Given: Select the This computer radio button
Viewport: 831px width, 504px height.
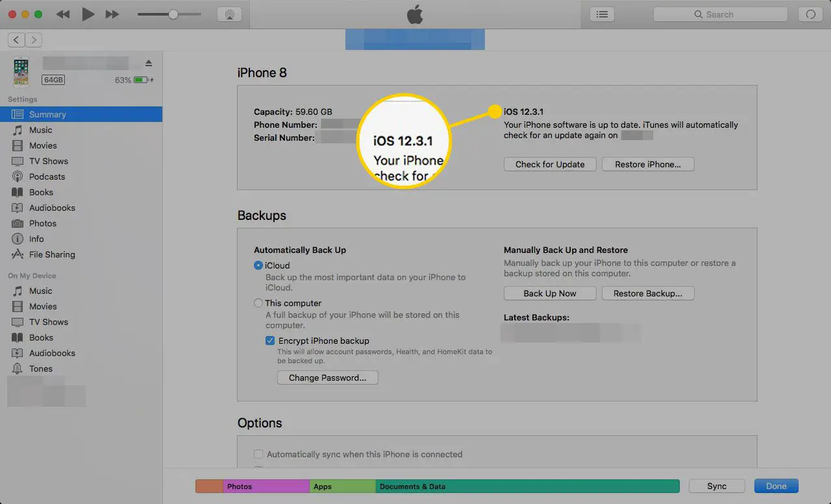Looking at the screenshot, I should (258, 303).
